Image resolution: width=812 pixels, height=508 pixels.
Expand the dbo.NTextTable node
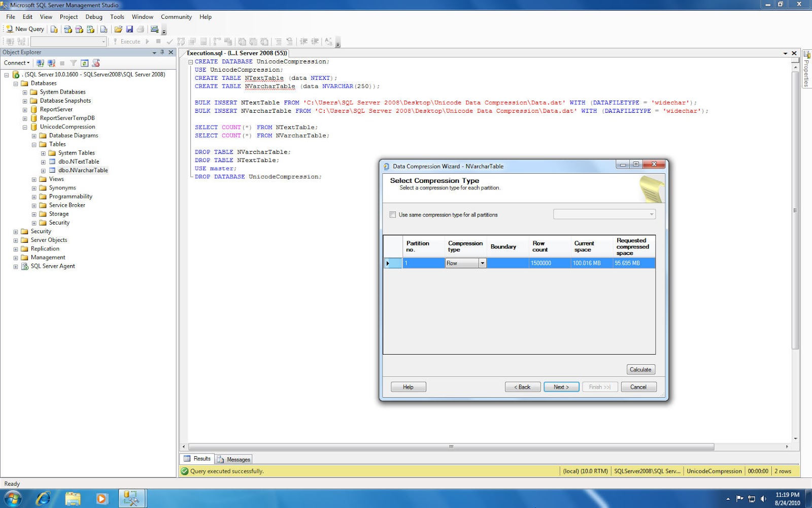pos(43,162)
